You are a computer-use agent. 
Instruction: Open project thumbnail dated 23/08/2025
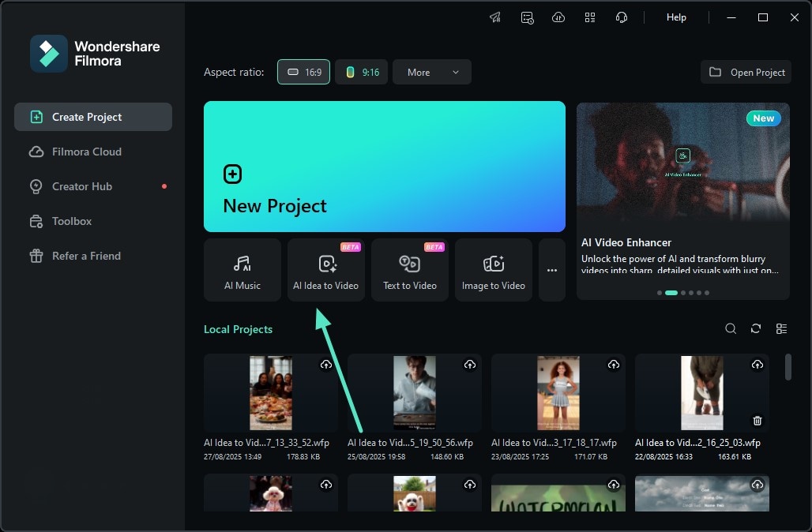(x=558, y=393)
